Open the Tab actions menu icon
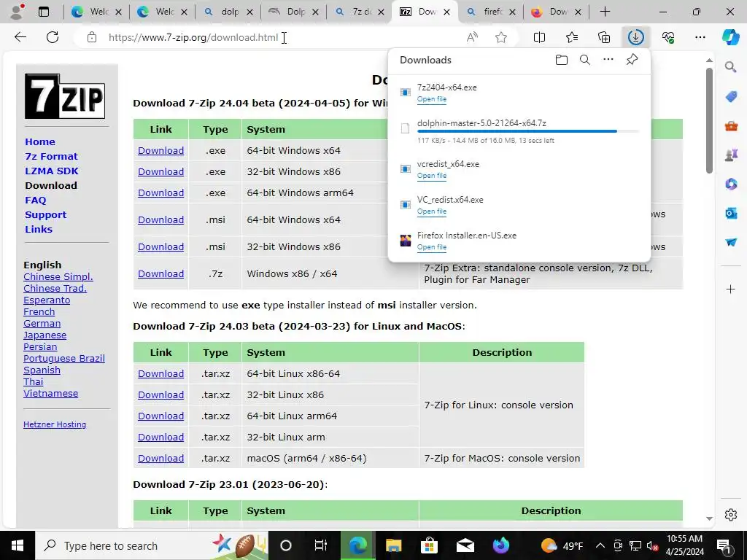 click(43, 12)
